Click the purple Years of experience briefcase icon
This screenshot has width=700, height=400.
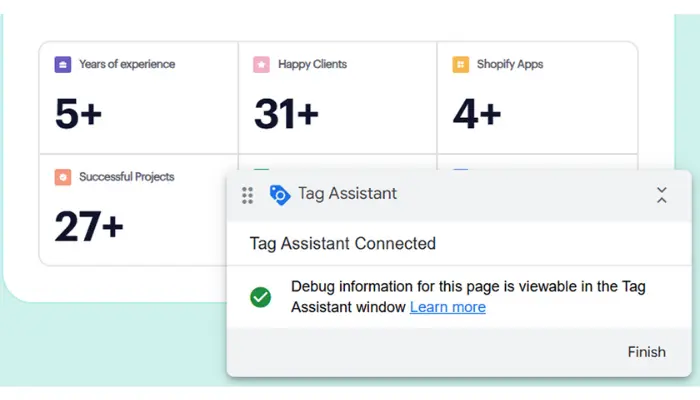pyautogui.click(x=62, y=64)
